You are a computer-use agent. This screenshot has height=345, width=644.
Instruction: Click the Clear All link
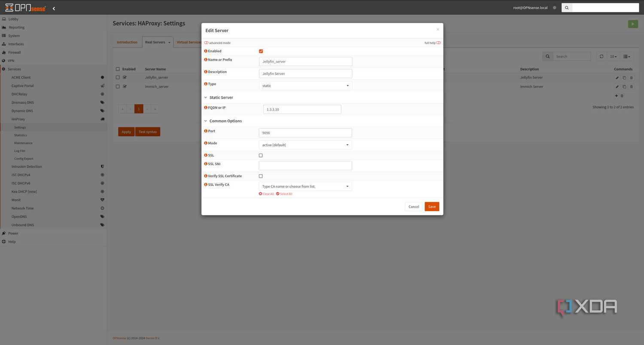(x=266, y=194)
